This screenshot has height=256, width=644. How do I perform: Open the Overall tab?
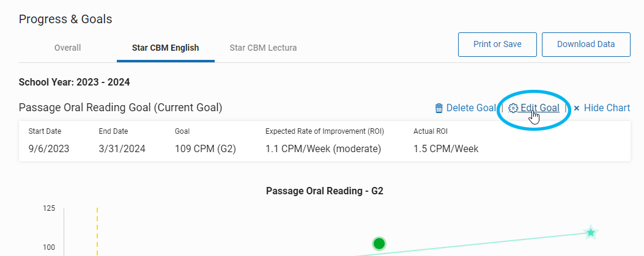(x=68, y=48)
